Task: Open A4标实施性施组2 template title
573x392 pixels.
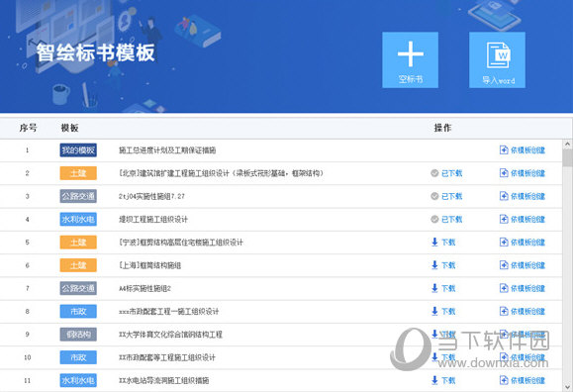Action: 144,288
